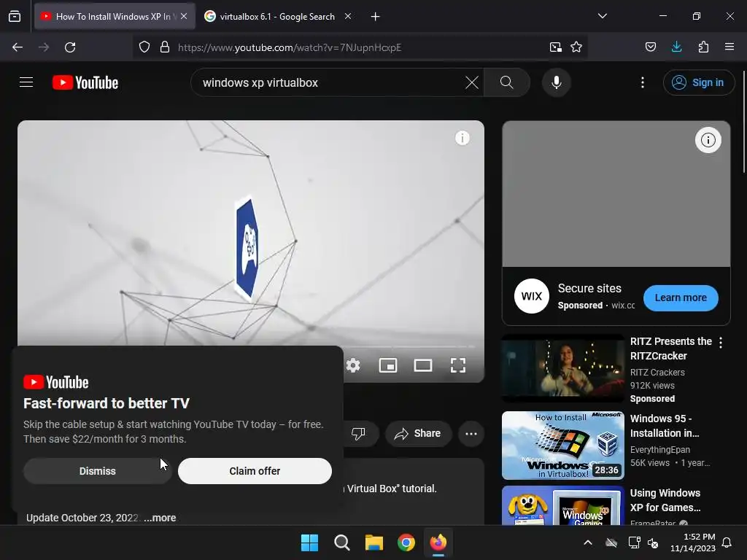Click Learn more on Wix ad
This screenshot has width=747, height=560.
pos(681,297)
